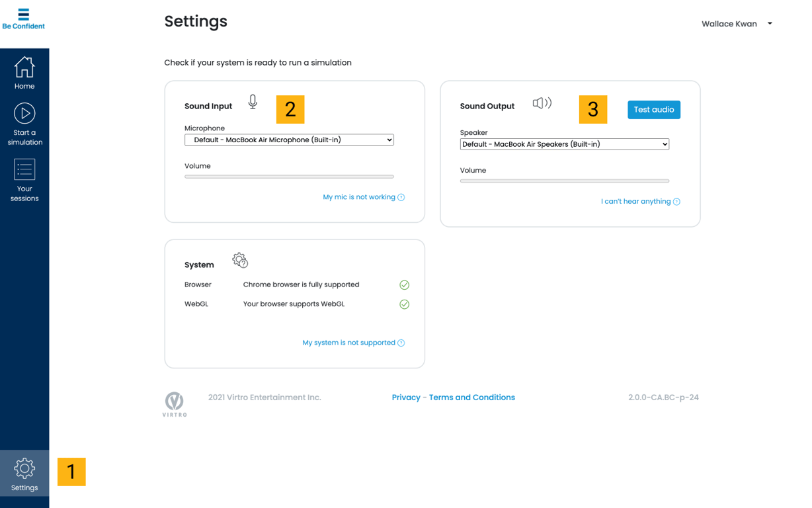Open the Terms and Conditions link
The image size is (812, 508).
471,398
